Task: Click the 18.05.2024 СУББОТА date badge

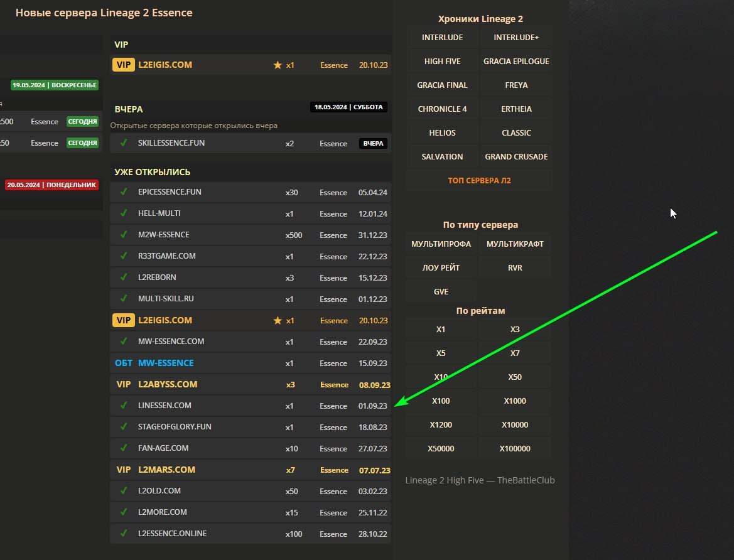Action: coord(348,107)
